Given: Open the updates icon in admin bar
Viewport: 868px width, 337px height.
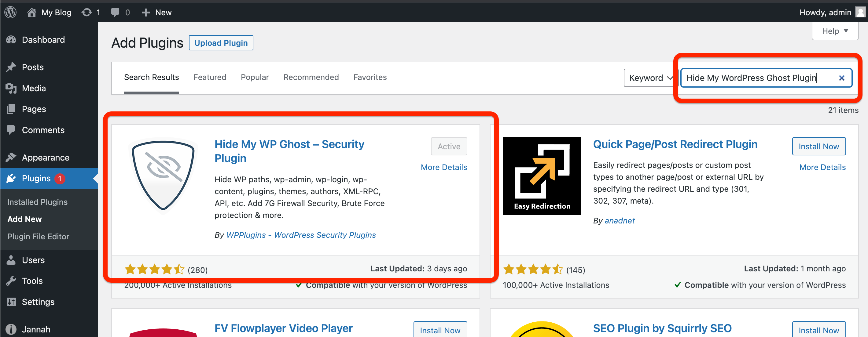Looking at the screenshot, I should pos(87,12).
